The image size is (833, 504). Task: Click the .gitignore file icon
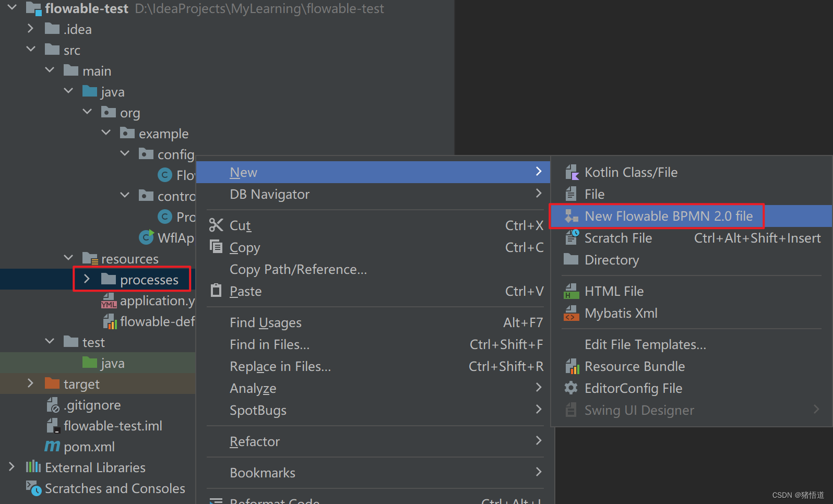[x=53, y=405]
